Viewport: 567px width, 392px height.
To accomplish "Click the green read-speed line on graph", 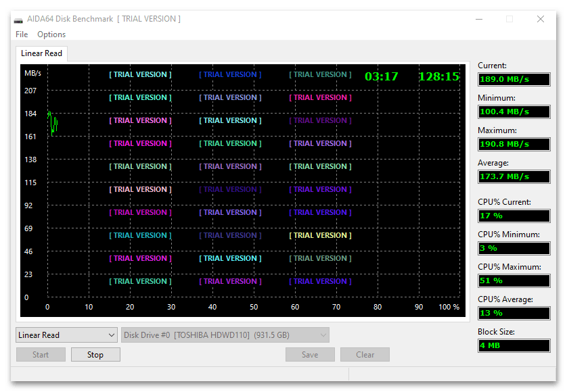I will pyautogui.click(x=52, y=122).
